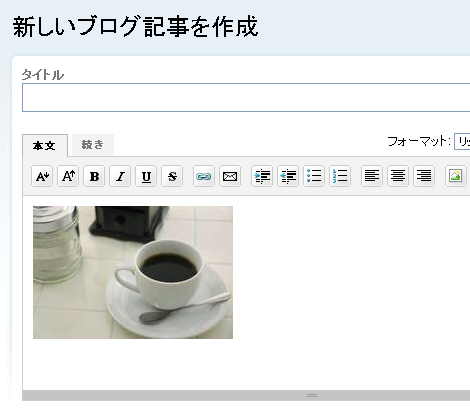Insert a numbered list
This screenshot has height=415, width=470.
tap(340, 176)
